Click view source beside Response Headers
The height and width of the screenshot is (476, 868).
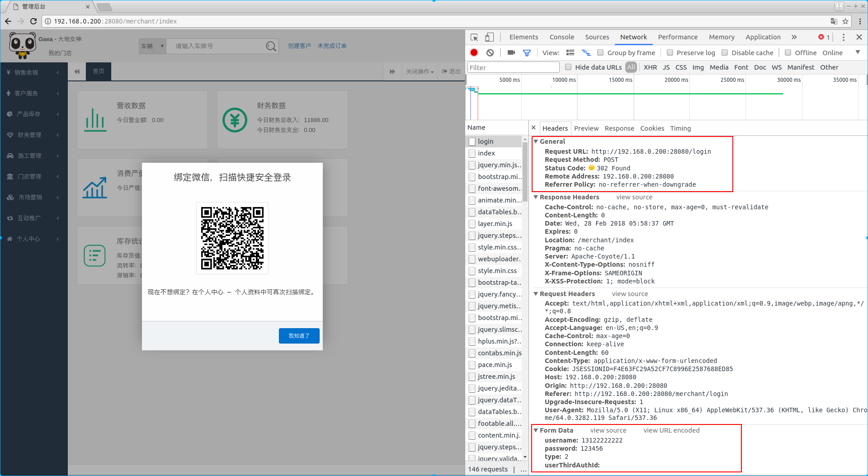point(634,197)
